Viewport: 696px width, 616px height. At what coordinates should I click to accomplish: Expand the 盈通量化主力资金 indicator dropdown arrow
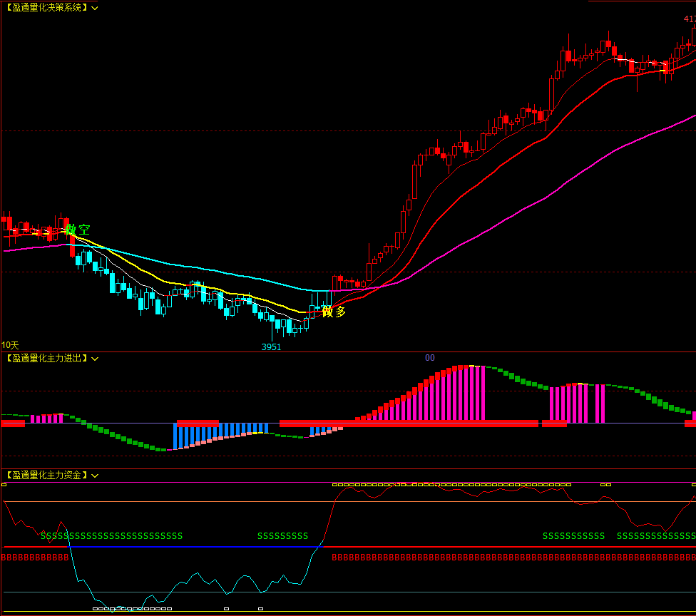click(x=95, y=476)
